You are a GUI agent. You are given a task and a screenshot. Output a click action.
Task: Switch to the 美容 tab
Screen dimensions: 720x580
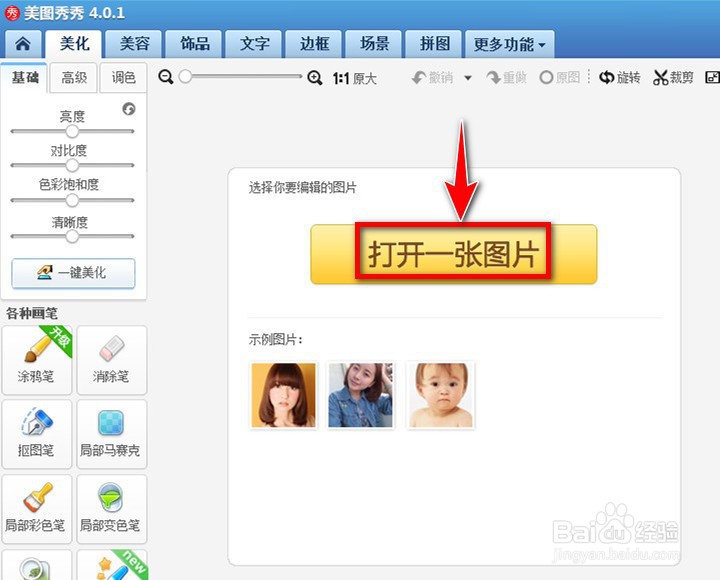coord(134,44)
